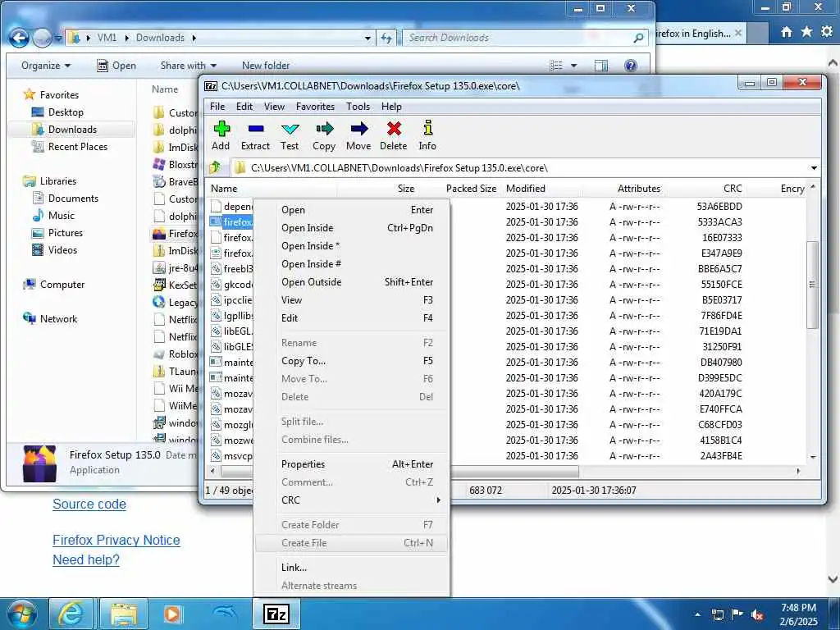Select the CRC value 53A6EBDD cell
Viewport: 840px width, 630px height.
click(x=719, y=206)
